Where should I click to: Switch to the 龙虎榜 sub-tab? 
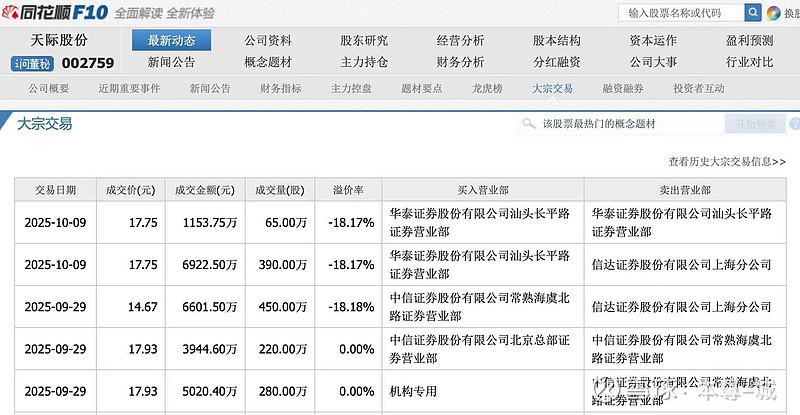(x=487, y=88)
